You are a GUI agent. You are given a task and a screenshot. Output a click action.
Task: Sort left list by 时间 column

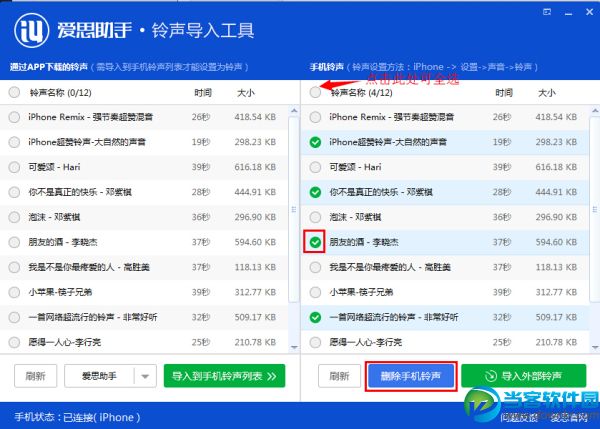click(203, 93)
